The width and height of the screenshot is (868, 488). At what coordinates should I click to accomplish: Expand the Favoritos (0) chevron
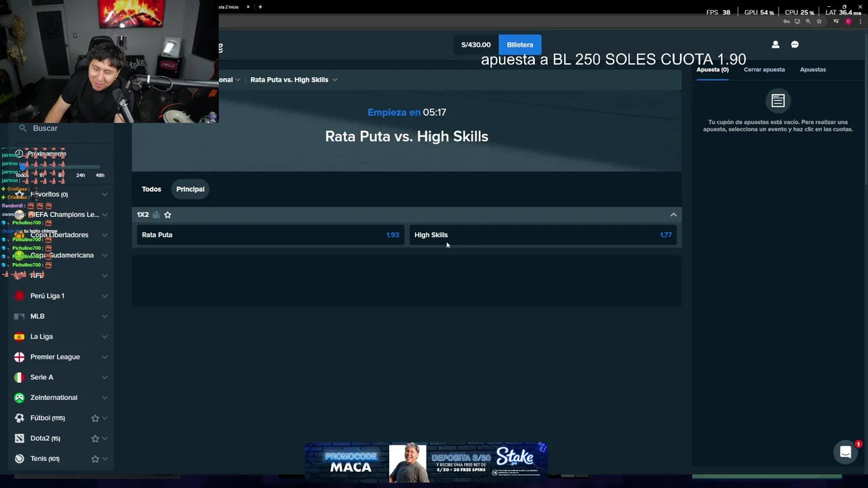(104, 195)
